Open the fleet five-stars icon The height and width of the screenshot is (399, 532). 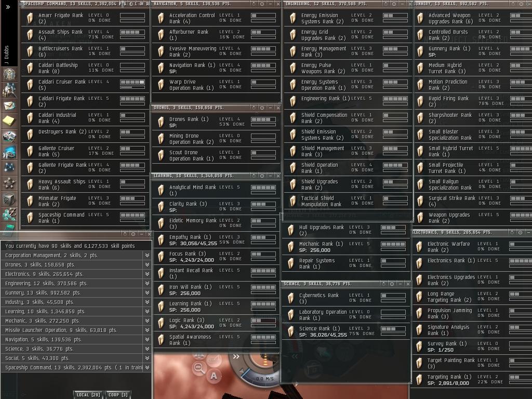pos(9,183)
